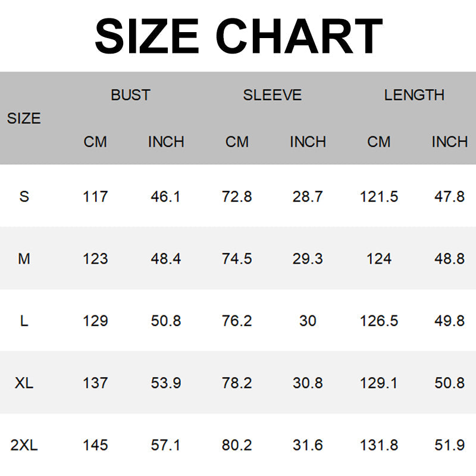The image size is (476, 476).
Task: Select length value 131.8 for 2XL
Action: click(379, 444)
